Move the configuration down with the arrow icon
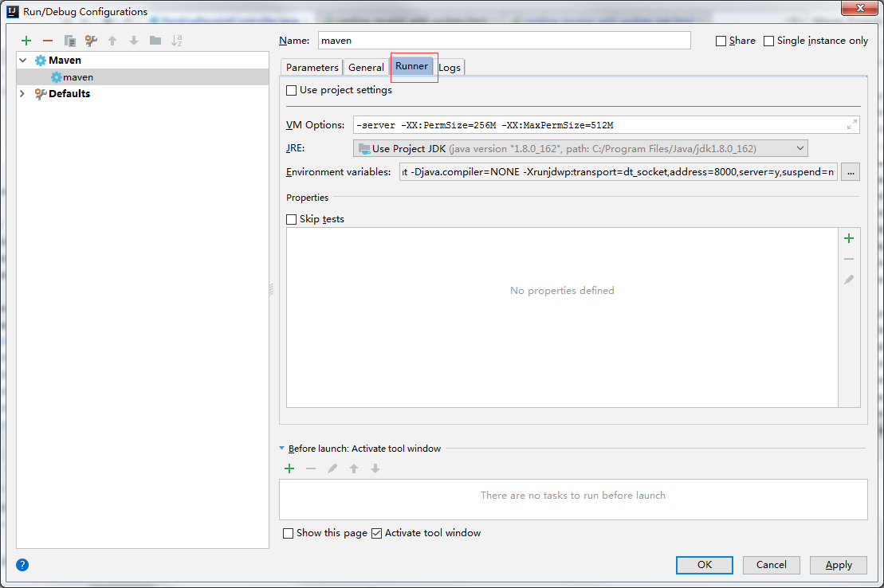The width and height of the screenshot is (884, 588). [134, 41]
